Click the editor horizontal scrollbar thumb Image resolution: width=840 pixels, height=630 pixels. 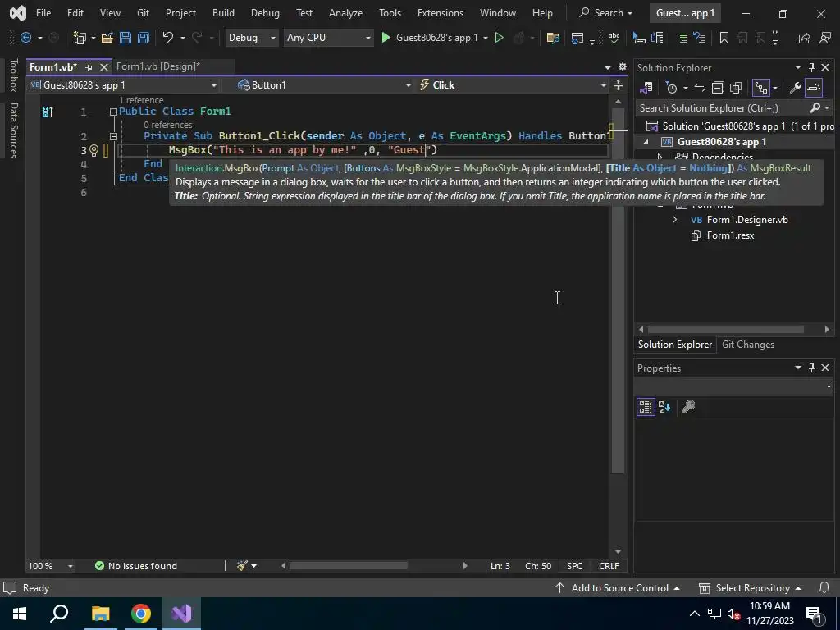tap(349, 566)
